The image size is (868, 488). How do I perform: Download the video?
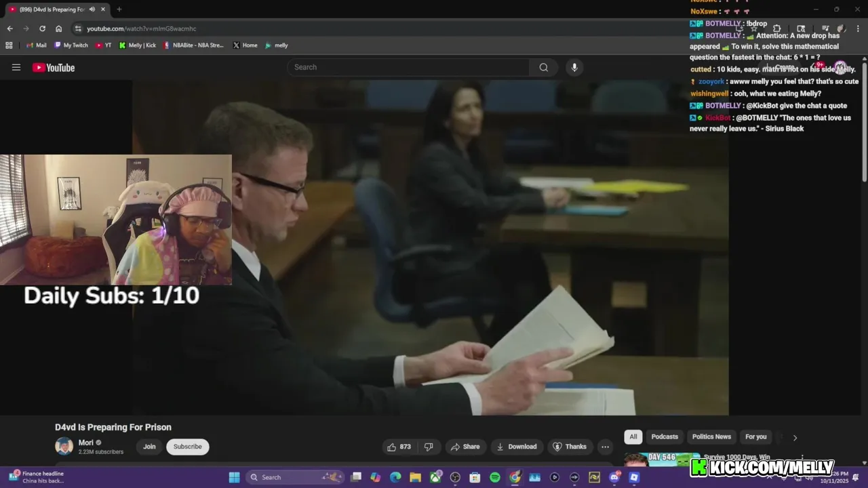click(x=517, y=447)
